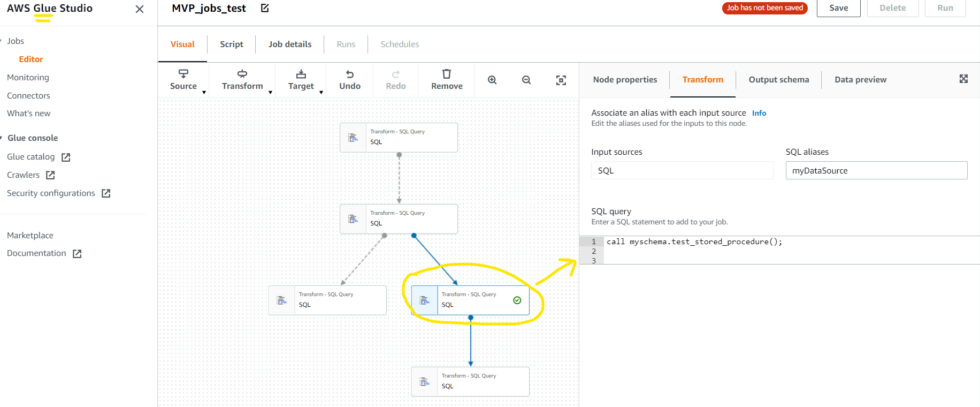Click the Delete job button
The image size is (980, 407).
(x=893, y=8)
